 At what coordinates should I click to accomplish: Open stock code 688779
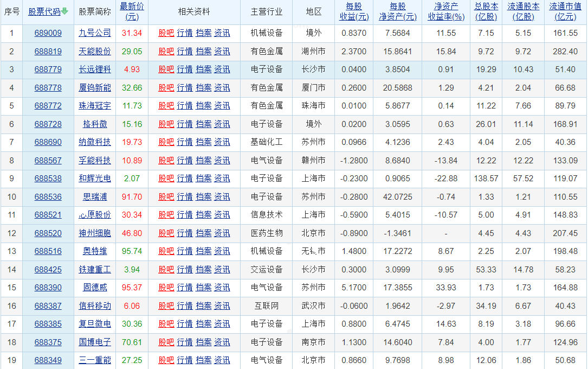click(48, 69)
